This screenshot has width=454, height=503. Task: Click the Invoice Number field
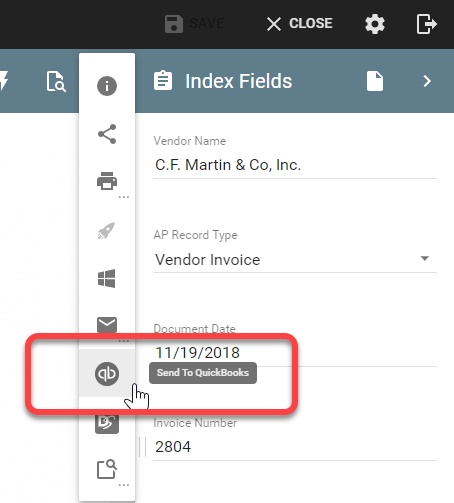[x=295, y=447]
